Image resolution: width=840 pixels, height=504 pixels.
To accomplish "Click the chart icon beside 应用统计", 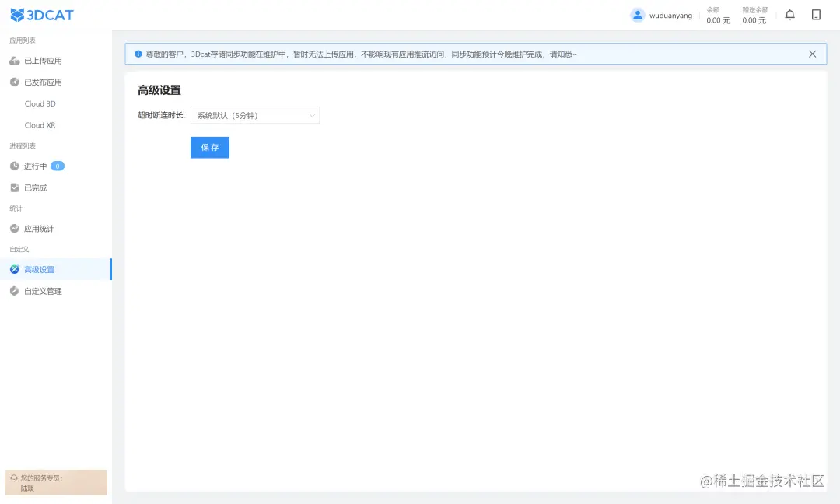I will tap(15, 229).
